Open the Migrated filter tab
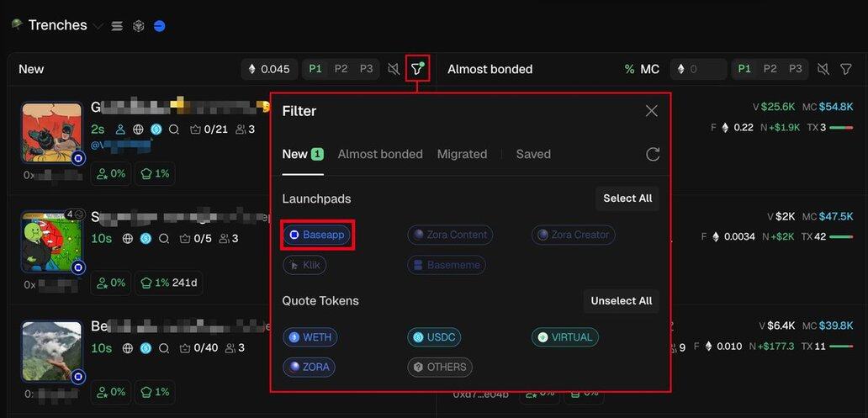868x418 pixels. pyautogui.click(x=462, y=154)
